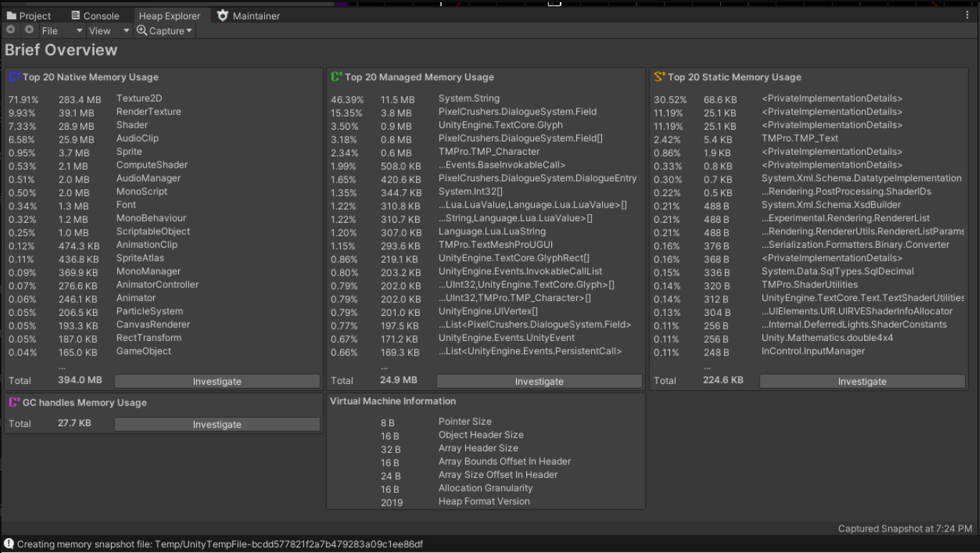980x553 pixels.
Task: Select the Heap Explorer tab
Action: (x=169, y=16)
